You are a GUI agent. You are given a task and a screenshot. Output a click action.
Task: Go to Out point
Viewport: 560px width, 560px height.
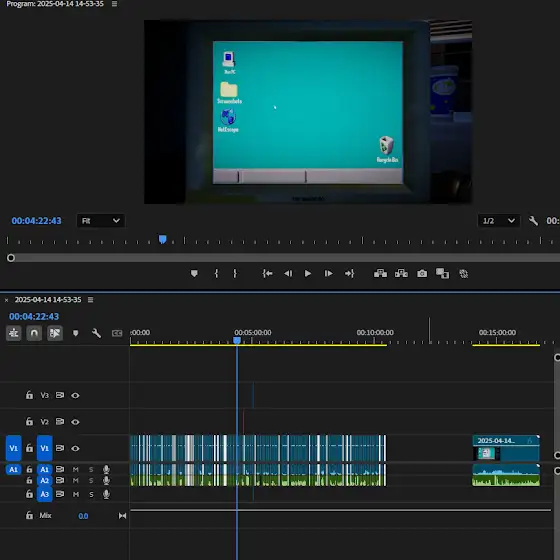click(x=349, y=274)
